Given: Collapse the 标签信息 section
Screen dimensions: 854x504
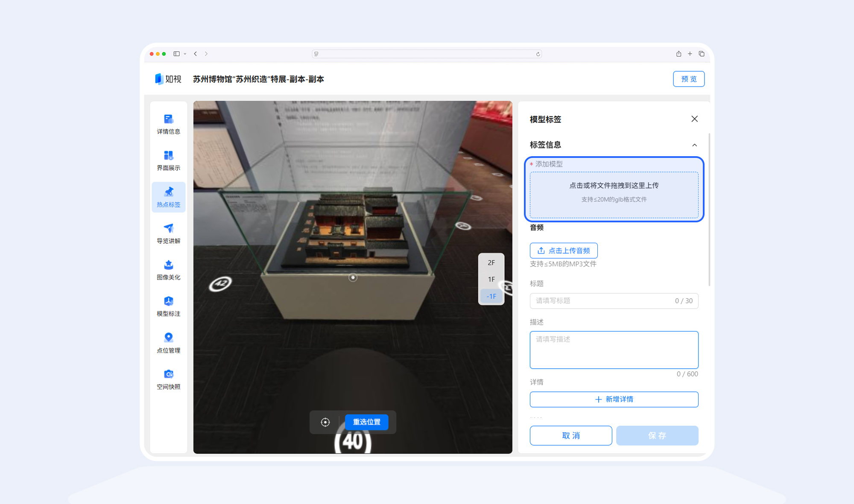Looking at the screenshot, I should [x=694, y=145].
